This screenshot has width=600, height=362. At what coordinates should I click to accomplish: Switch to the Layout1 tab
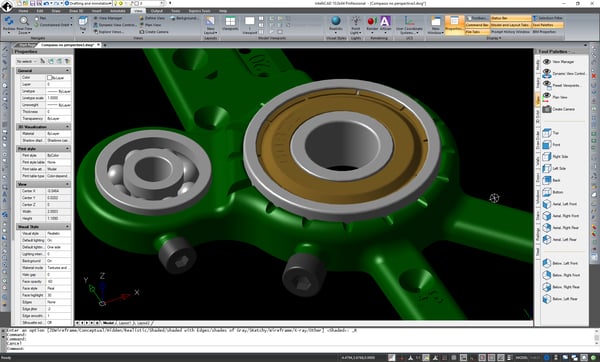coord(125,323)
